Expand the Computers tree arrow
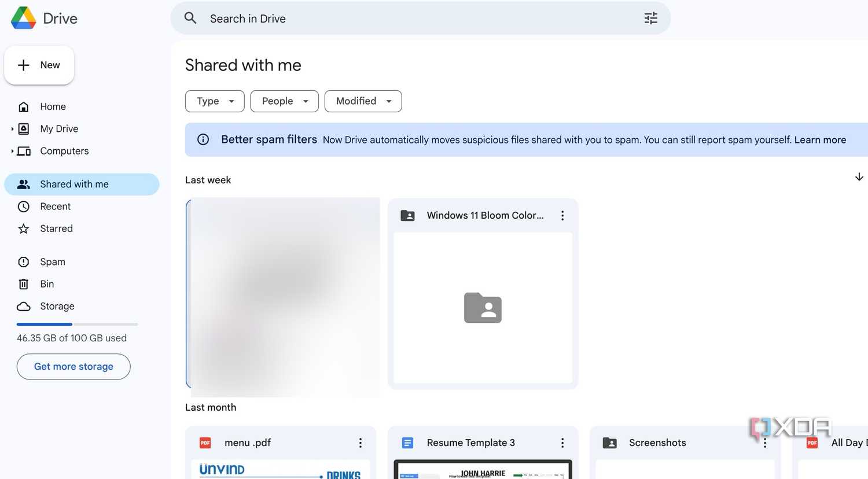The width and height of the screenshot is (868, 479). 12,151
